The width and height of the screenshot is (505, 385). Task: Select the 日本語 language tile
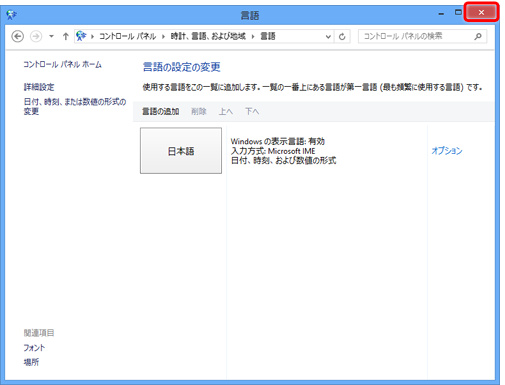[x=181, y=151]
